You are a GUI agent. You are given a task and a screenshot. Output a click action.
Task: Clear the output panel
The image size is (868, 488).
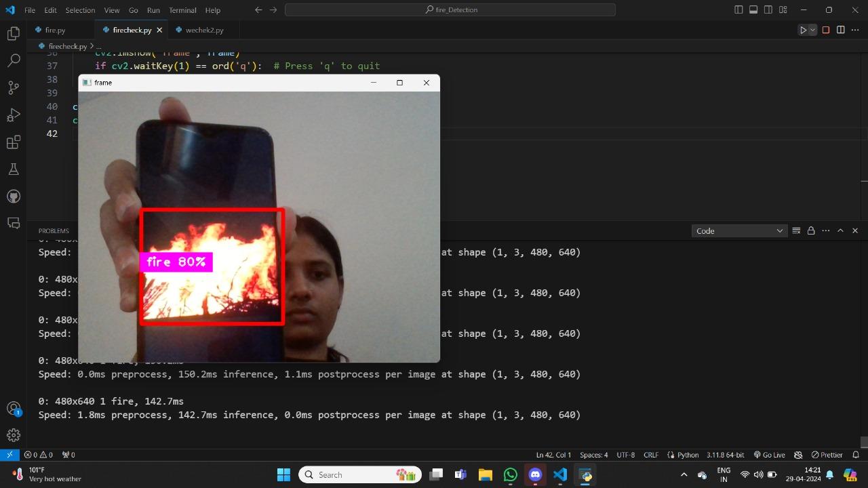point(796,230)
